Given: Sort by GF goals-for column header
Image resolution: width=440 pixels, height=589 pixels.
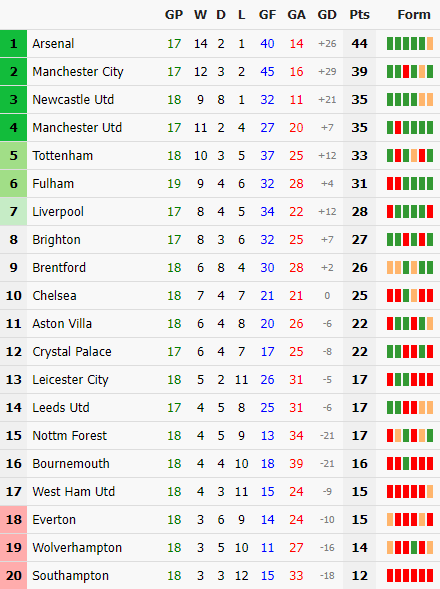Looking at the screenshot, I should click(x=267, y=15).
